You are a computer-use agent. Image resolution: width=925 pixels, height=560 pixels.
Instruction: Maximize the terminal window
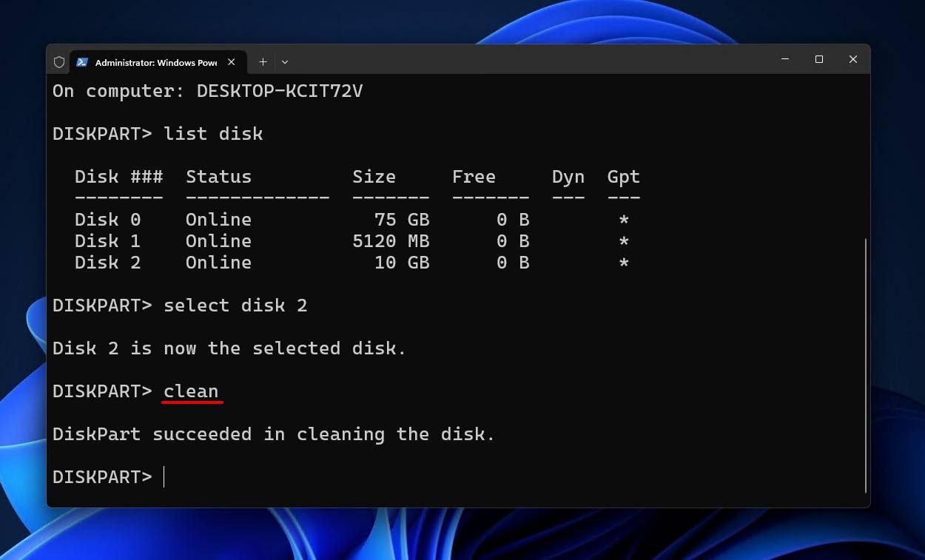coord(818,59)
